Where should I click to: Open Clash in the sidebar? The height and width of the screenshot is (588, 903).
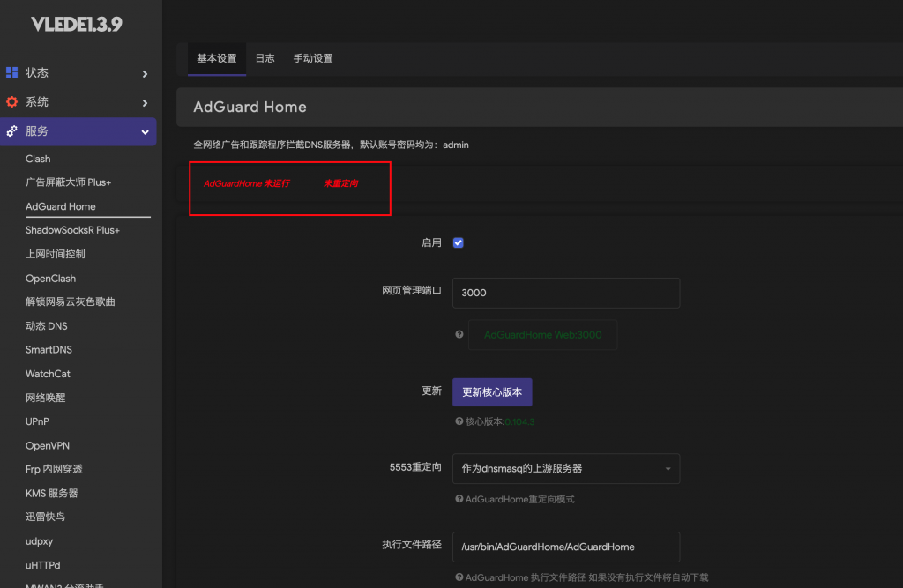(x=38, y=159)
